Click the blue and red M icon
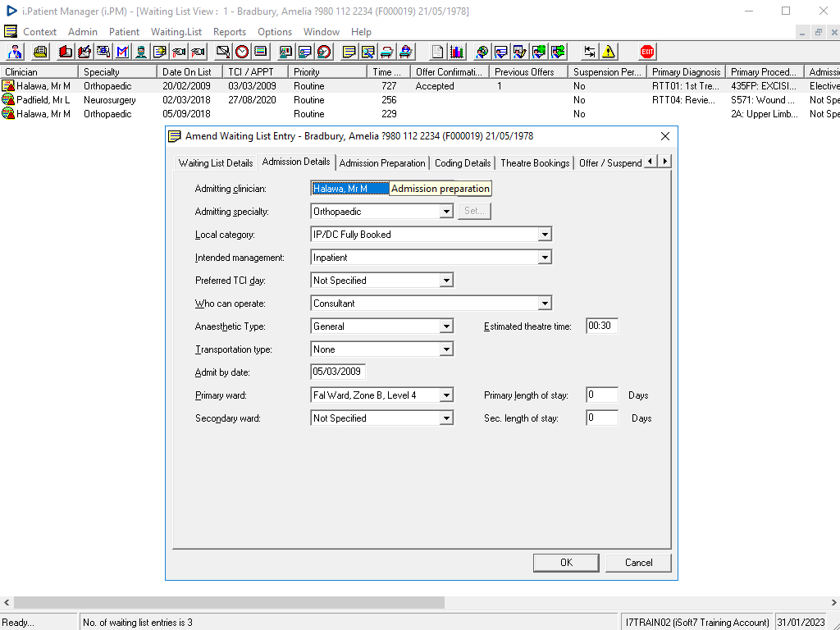 pyautogui.click(x=122, y=52)
